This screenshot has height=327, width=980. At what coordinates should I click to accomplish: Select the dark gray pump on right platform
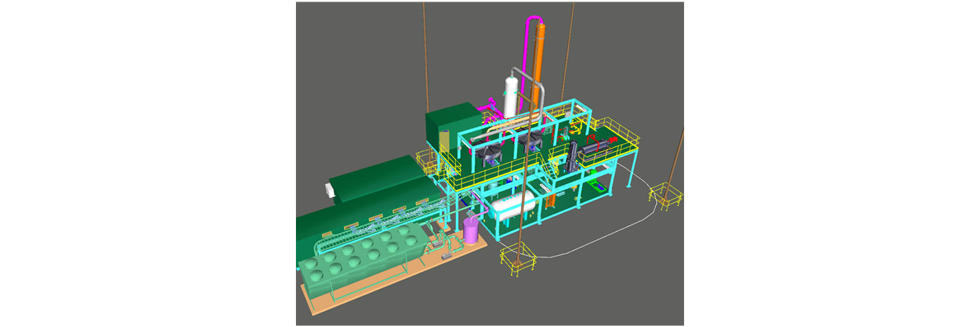tap(573, 157)
